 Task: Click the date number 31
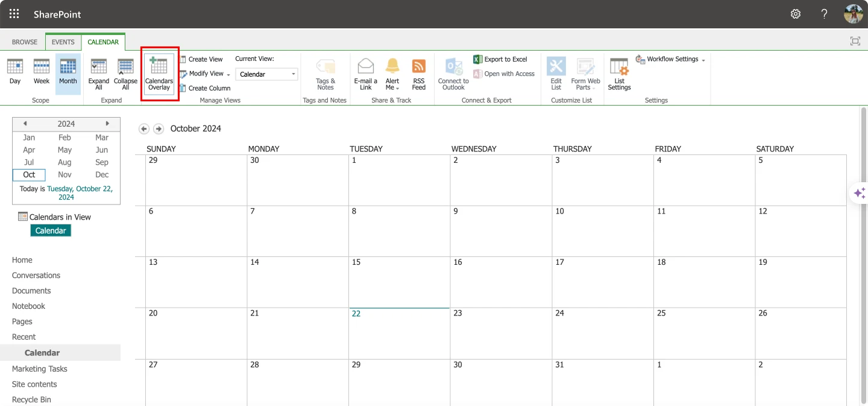coord(560,365)
